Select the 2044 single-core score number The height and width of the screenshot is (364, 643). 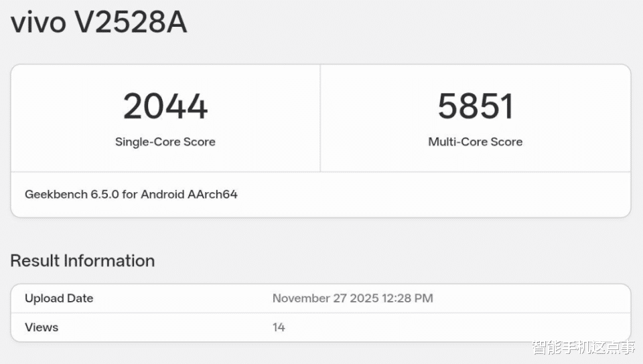click(165, 106)
